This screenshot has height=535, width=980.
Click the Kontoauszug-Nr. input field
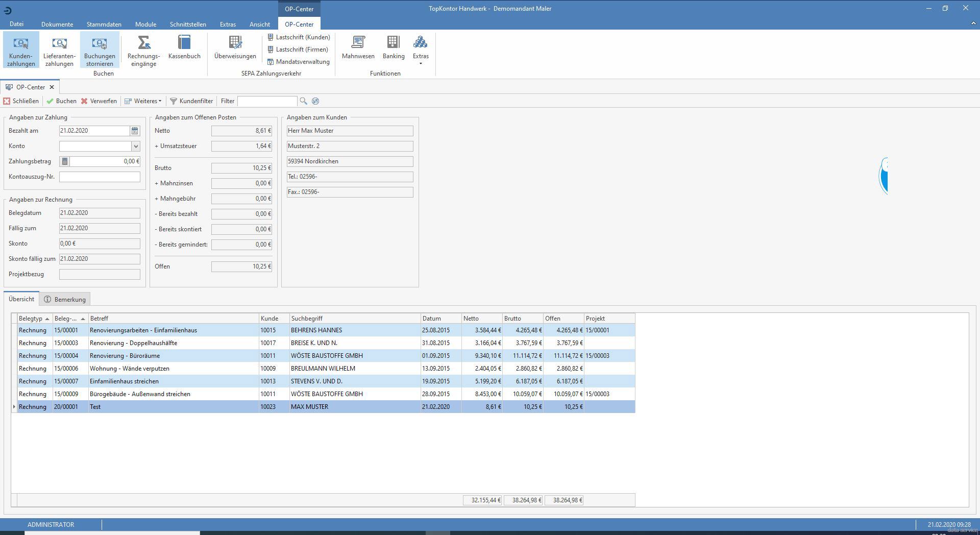coord(100,177)
